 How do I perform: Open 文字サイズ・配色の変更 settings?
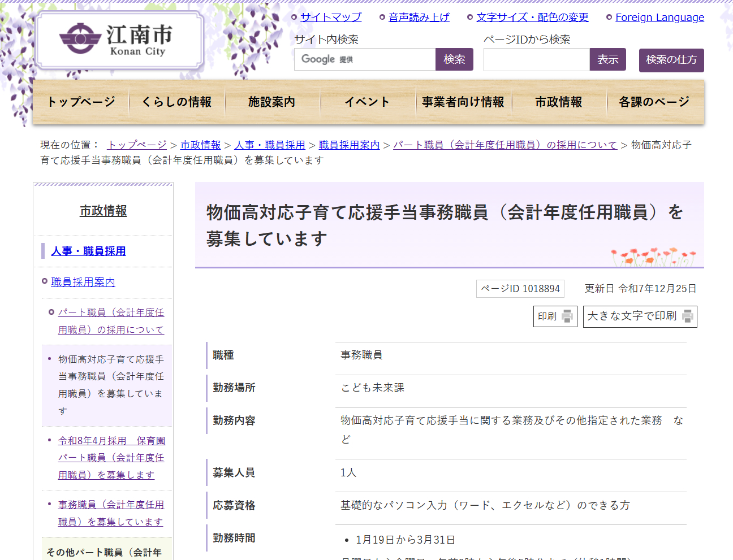pyautogui.click(x=532, y=18)
